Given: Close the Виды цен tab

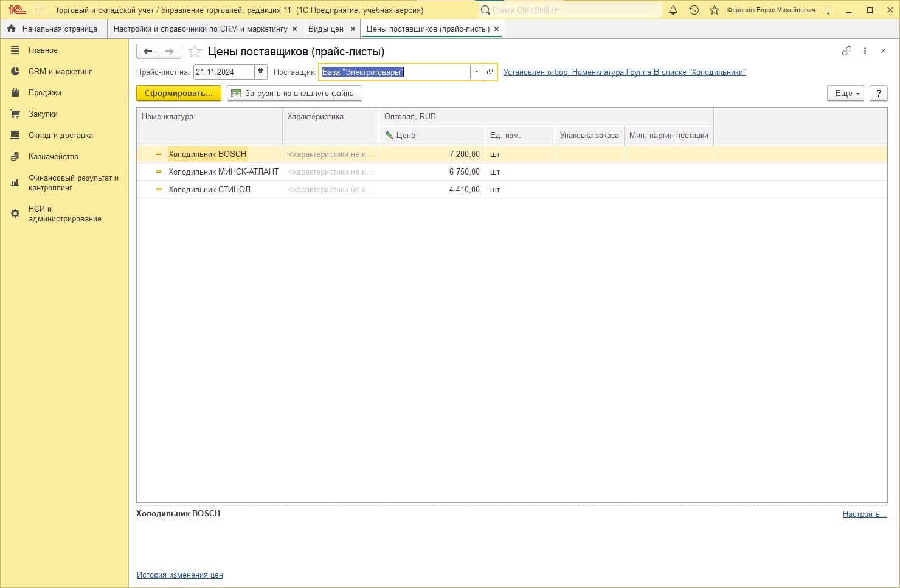Looking at the screenshot, I should 353,29.
